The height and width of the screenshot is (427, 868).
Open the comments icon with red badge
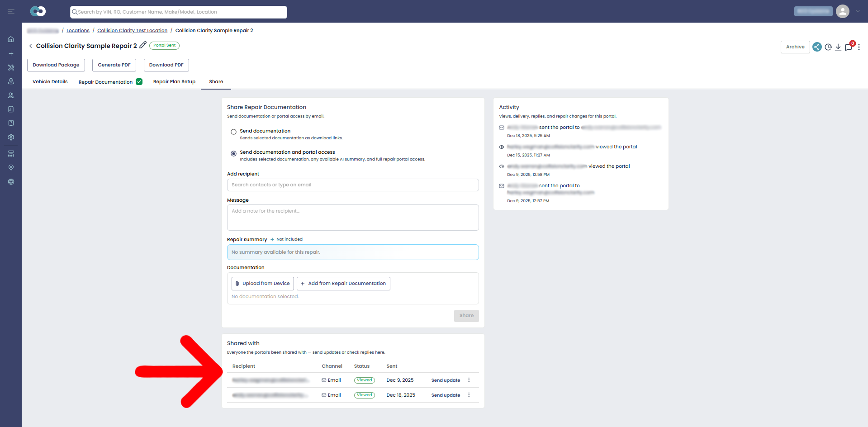pos(849,47)
